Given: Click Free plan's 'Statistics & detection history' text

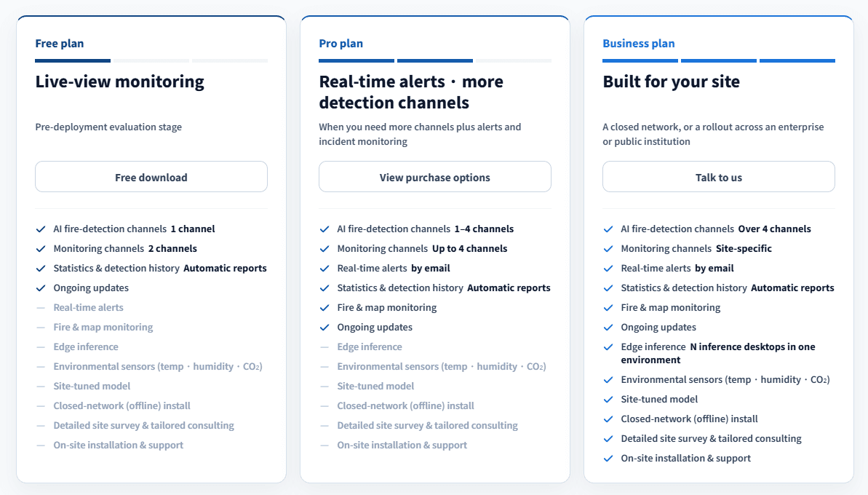Looking at the screenshot, I should pos(117,269).
